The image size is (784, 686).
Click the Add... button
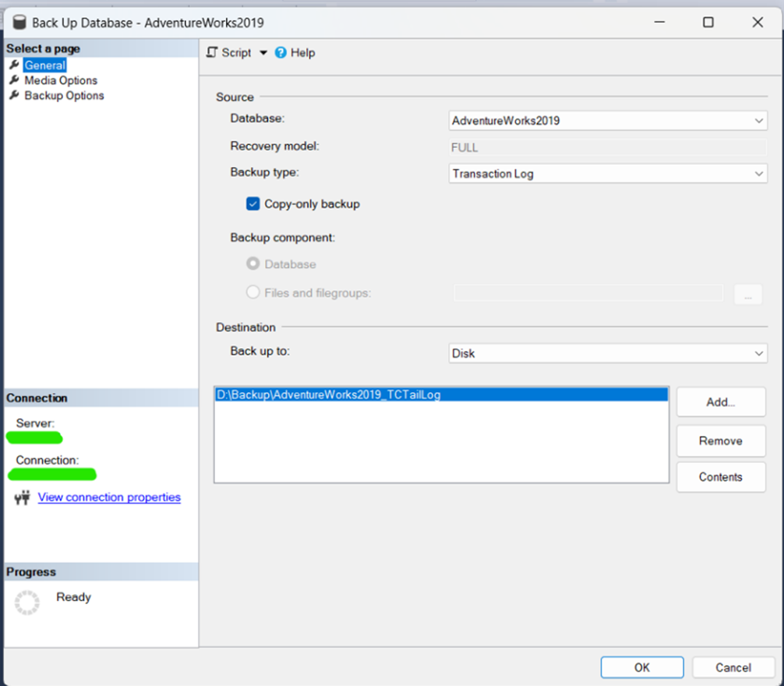point(721,402)
